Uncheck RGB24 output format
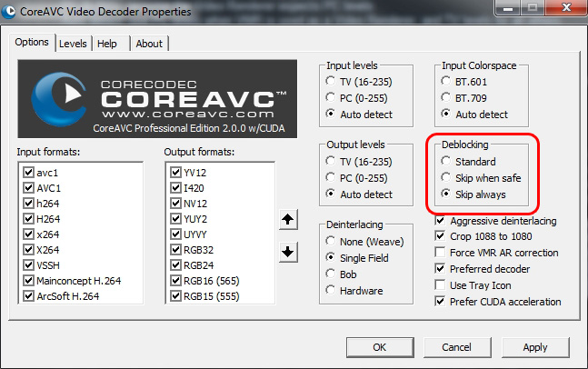Viewport: 588px width, 369px height. [x=176, y=265]
